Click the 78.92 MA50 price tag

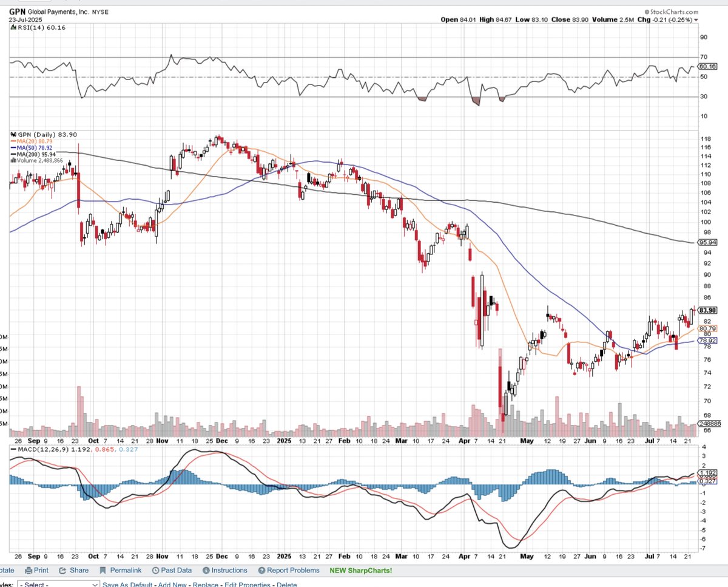tap(707, 341)
